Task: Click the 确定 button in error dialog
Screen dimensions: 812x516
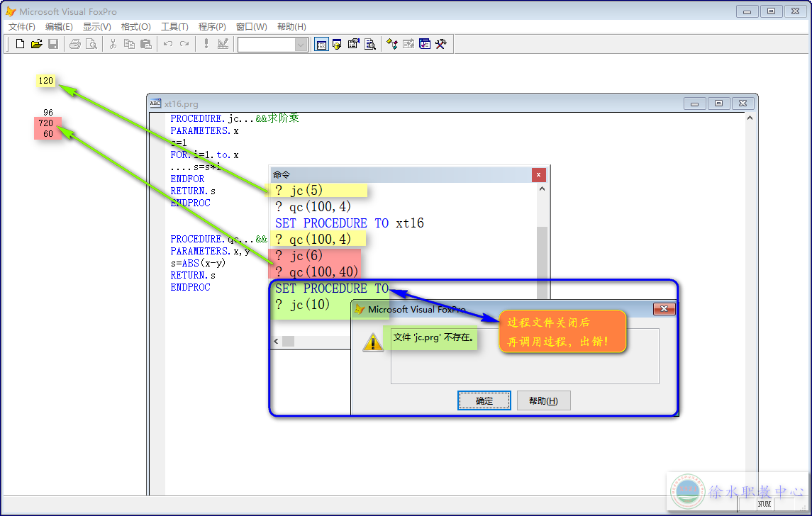Action: click(484, 400)
